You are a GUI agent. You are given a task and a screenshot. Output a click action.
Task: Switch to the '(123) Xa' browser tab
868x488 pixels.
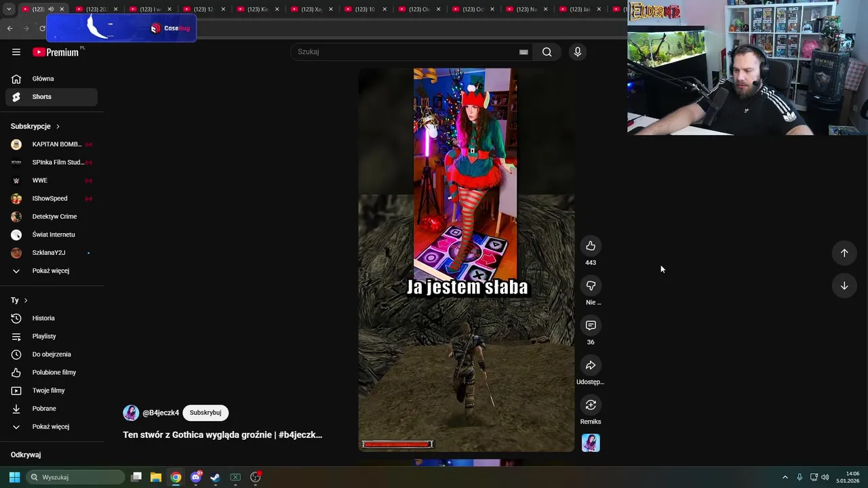311,9
